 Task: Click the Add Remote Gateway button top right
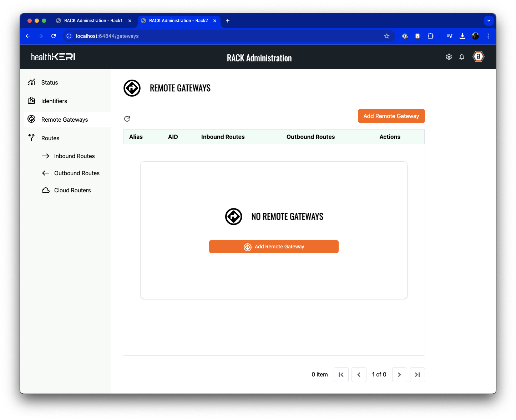pyautogui.click(x=391, y=116)
